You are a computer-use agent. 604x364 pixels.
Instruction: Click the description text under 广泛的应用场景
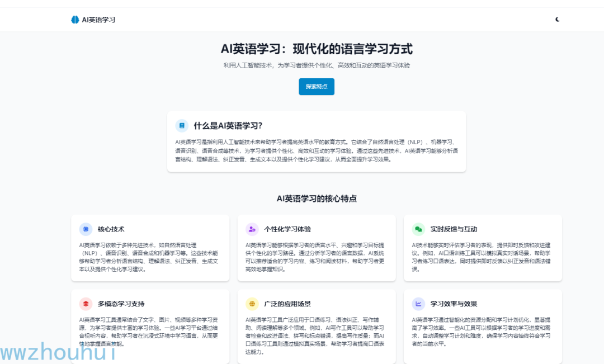[x=315, y=336]
